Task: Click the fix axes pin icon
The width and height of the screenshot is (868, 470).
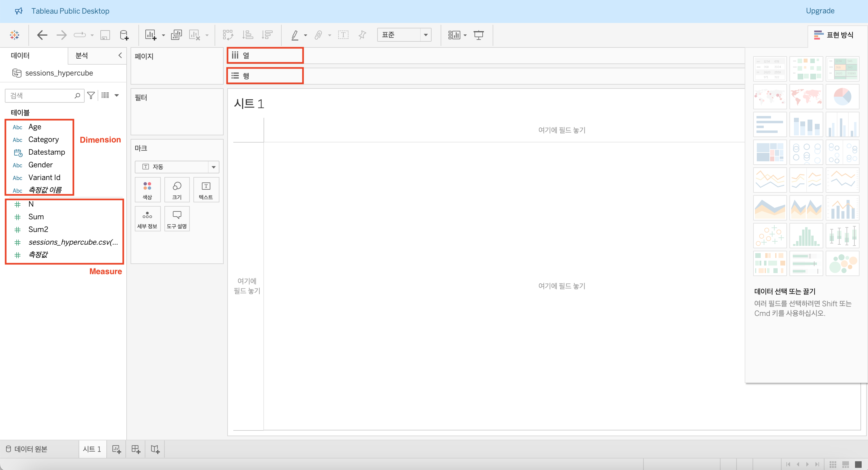Action: tap(362, 35)
